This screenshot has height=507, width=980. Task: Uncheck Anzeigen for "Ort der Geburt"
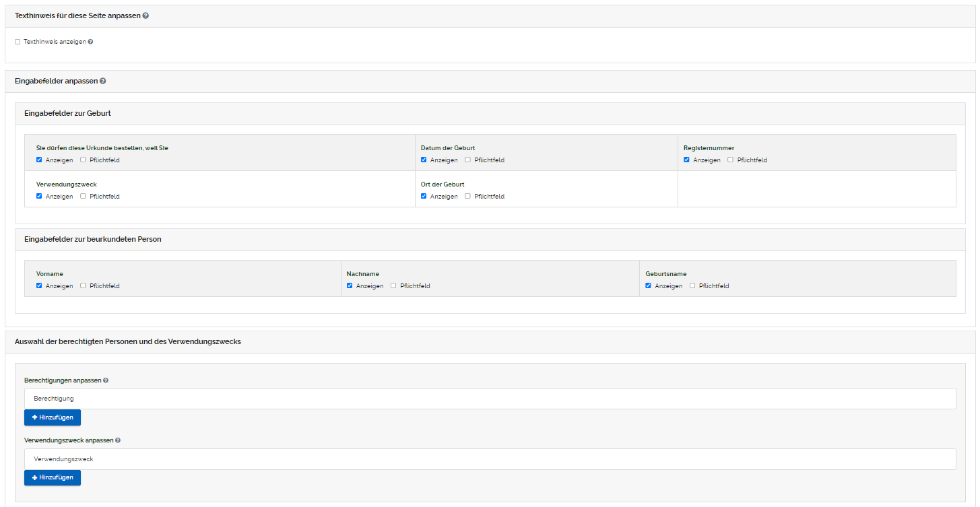tap(424, 196)
